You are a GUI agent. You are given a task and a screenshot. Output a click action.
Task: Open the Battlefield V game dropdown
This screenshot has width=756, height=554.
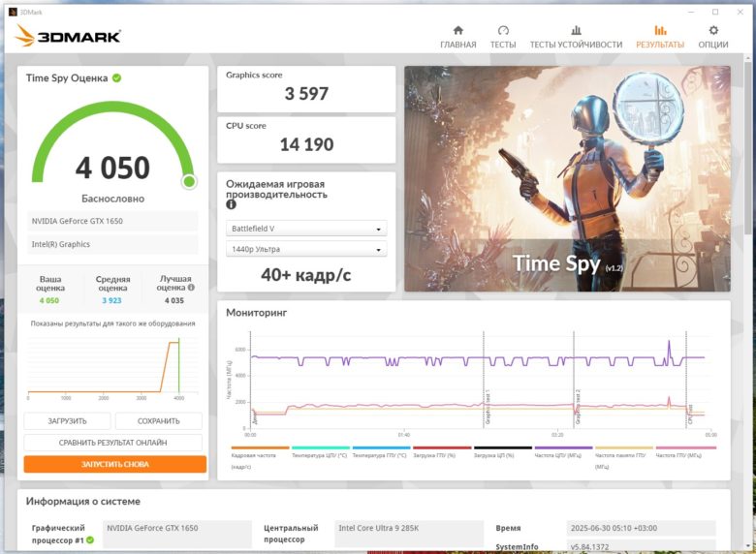coord(306,229)
